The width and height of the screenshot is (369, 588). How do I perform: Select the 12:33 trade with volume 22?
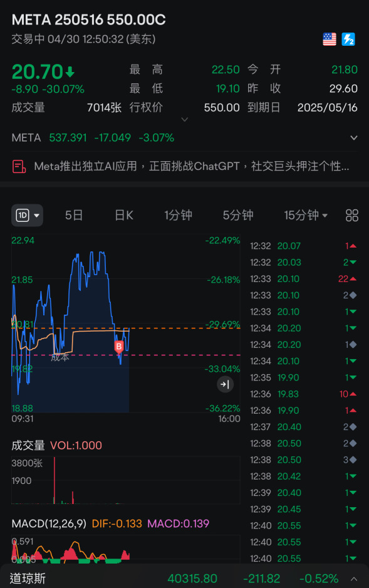303,279
